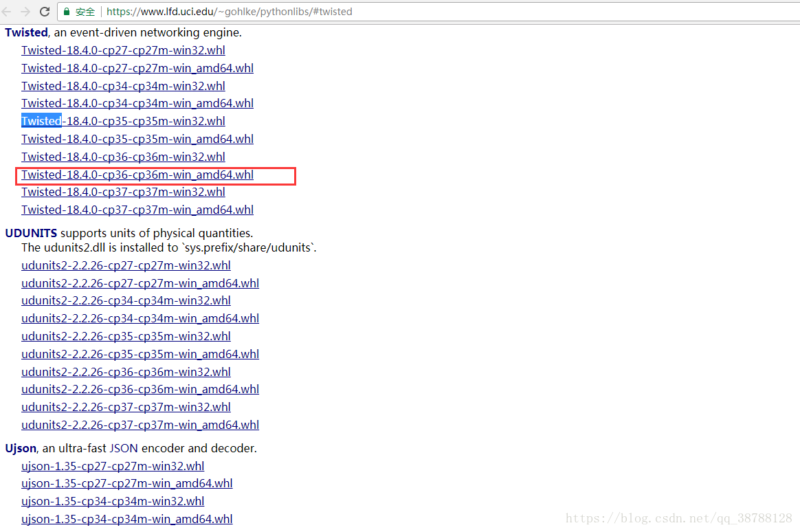
Task: Select Twisted-18.4.0-cp37-cp37m-win32.whl link
Action: click(123, 192)
